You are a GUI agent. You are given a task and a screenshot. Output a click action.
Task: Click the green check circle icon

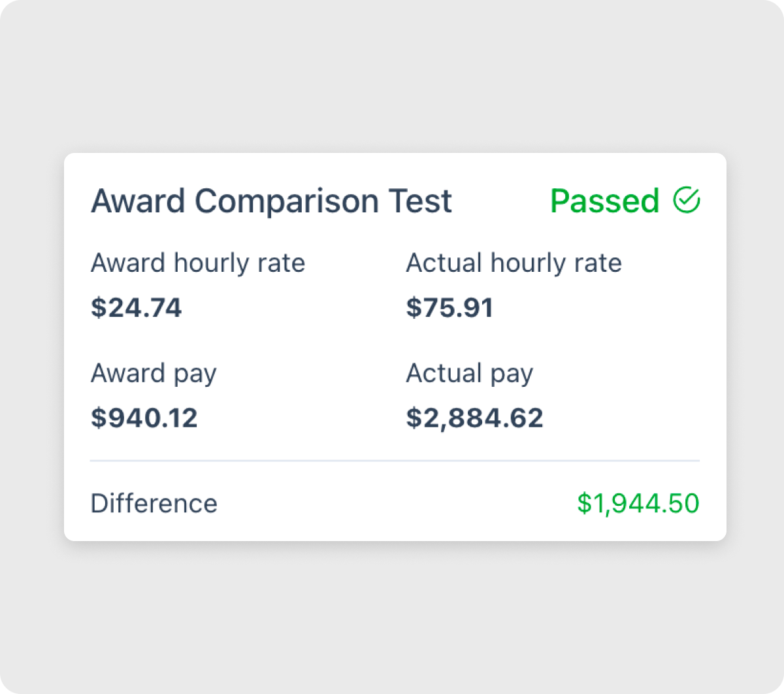(687, 200)
